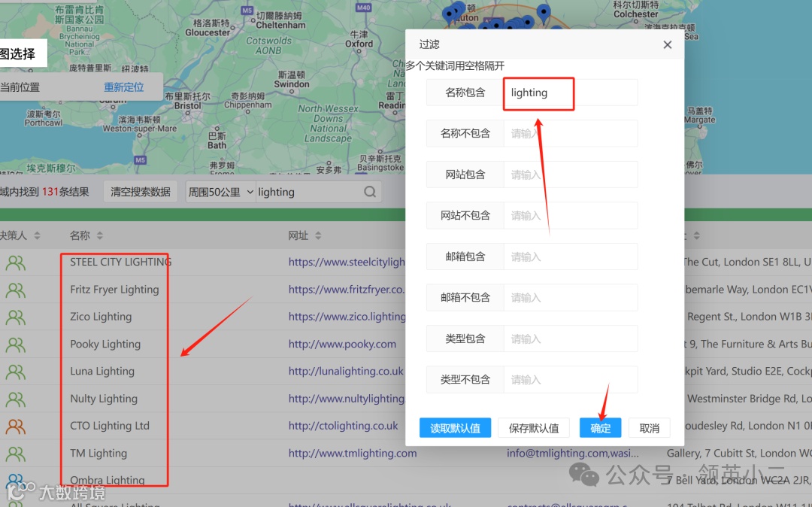Image resolution: width=812 pixels, height=507 pixels.
Task: Select the Pooky Lighting name cell
Action: coord(105,344)
